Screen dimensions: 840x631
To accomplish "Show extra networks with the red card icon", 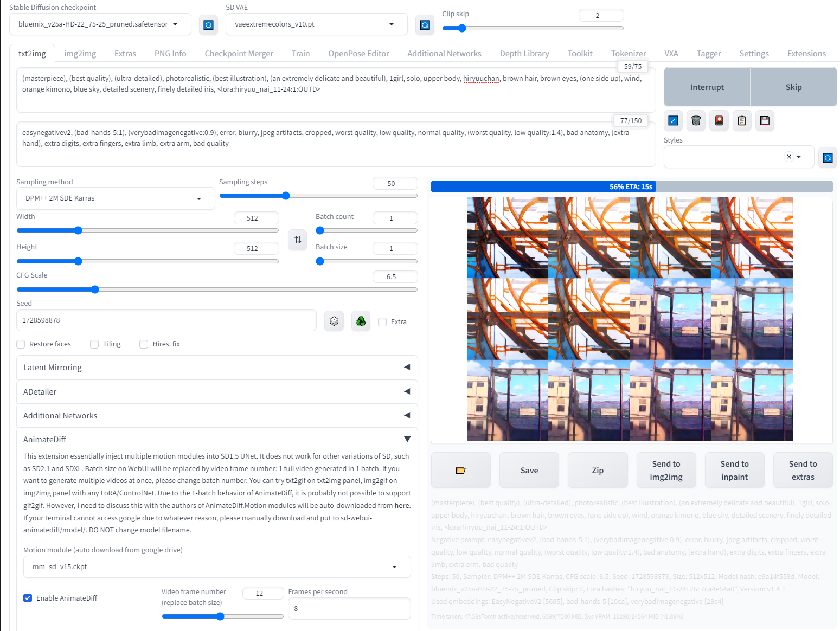I will [719, 120].
